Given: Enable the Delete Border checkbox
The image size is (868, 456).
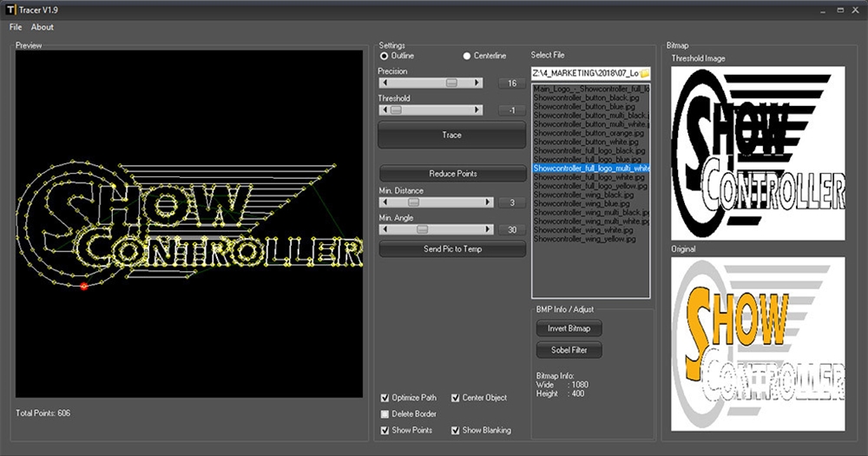Looking at the screenshot, I should click(385, 414).
